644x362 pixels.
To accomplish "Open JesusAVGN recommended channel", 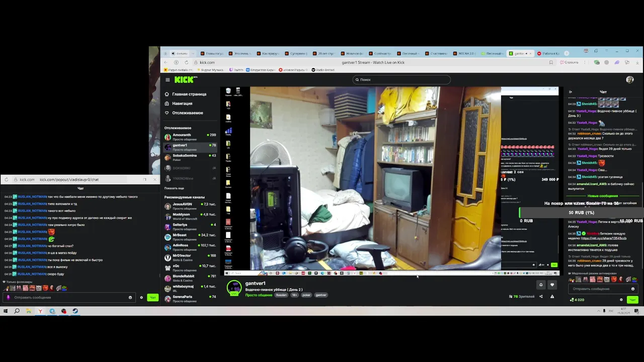I will 190,206.
